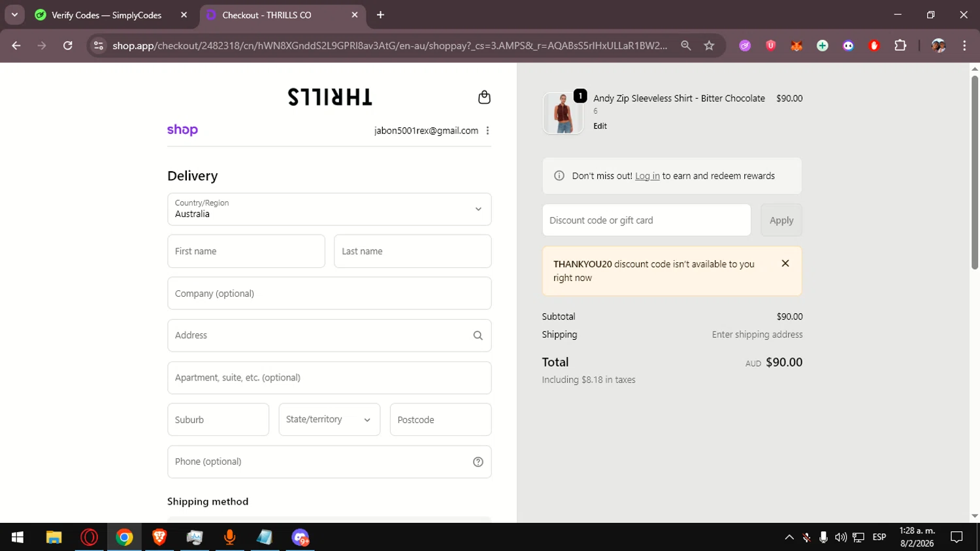
Task: Open the microphone app in taskbar
Action: click(229, 537)
